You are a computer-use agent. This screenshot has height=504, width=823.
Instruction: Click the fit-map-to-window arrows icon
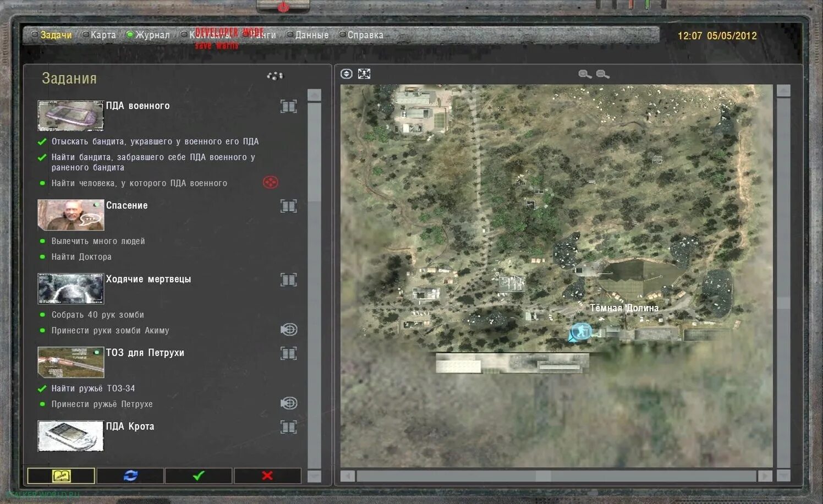tap(364, 74)
